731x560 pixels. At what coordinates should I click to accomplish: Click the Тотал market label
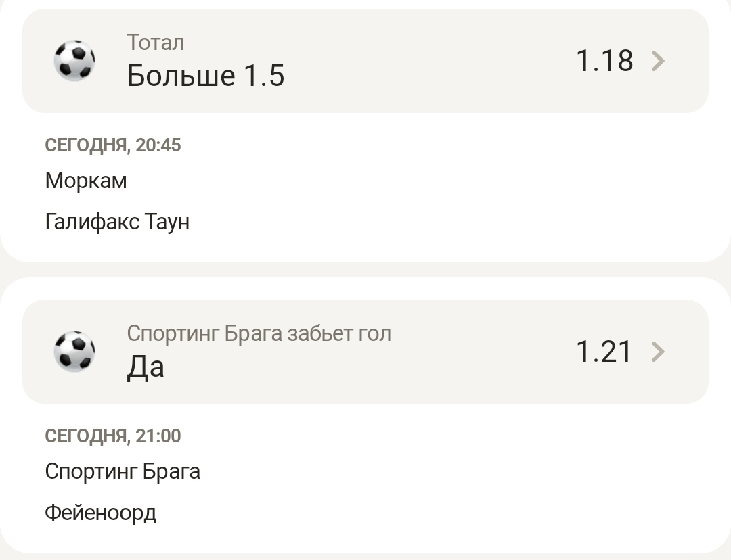click(x=156, y=43)
